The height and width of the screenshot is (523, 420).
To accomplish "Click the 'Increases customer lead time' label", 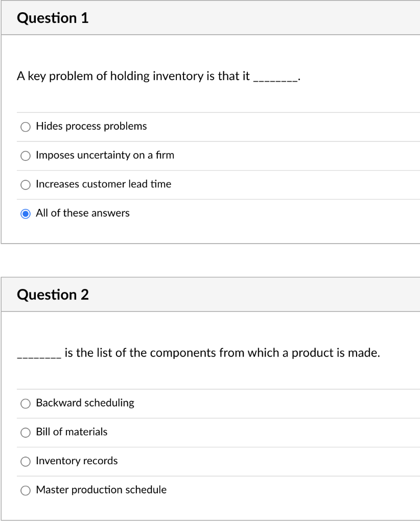I will pyautogui.click(x=103, y=184).
